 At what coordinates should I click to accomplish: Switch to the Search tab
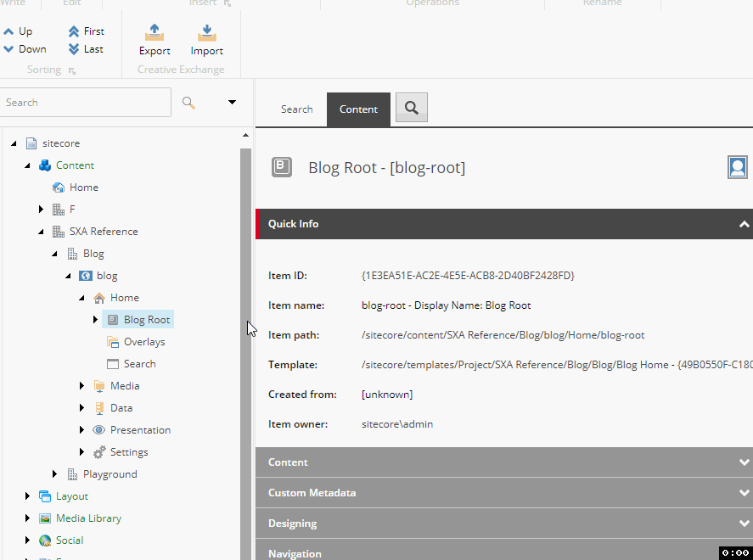(296, 109)
